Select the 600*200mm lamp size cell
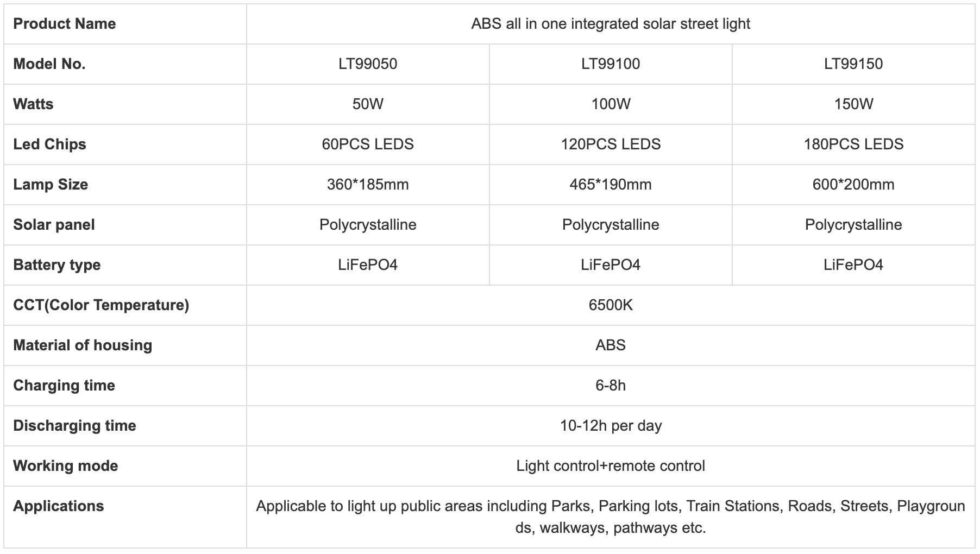The height and width of the screenshot is (554, 980). coord(853,185)
